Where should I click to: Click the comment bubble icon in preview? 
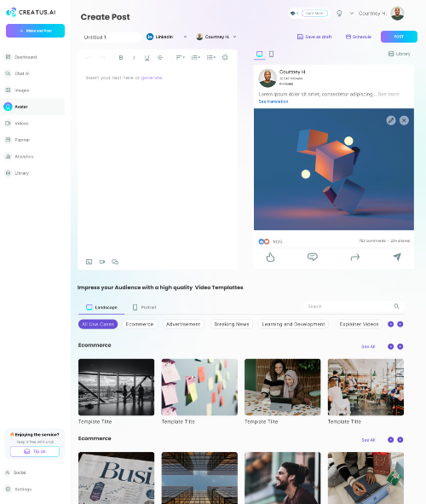point(313,257)
